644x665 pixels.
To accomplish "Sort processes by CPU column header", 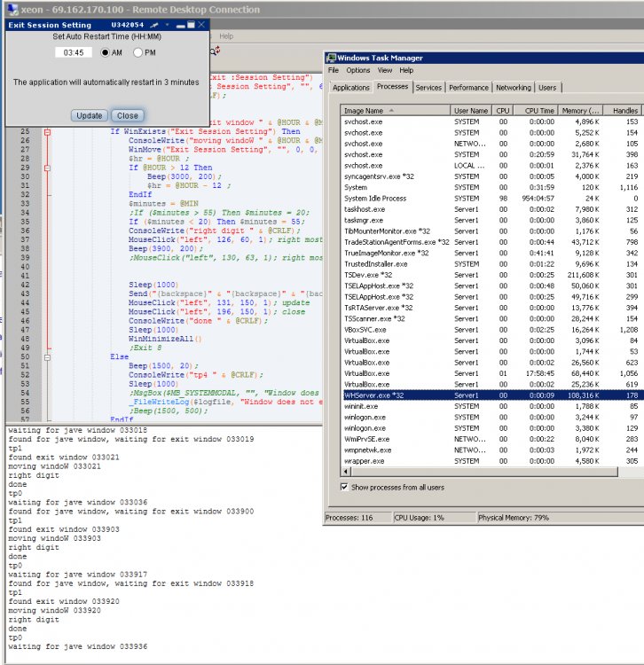I will [503, 111].
